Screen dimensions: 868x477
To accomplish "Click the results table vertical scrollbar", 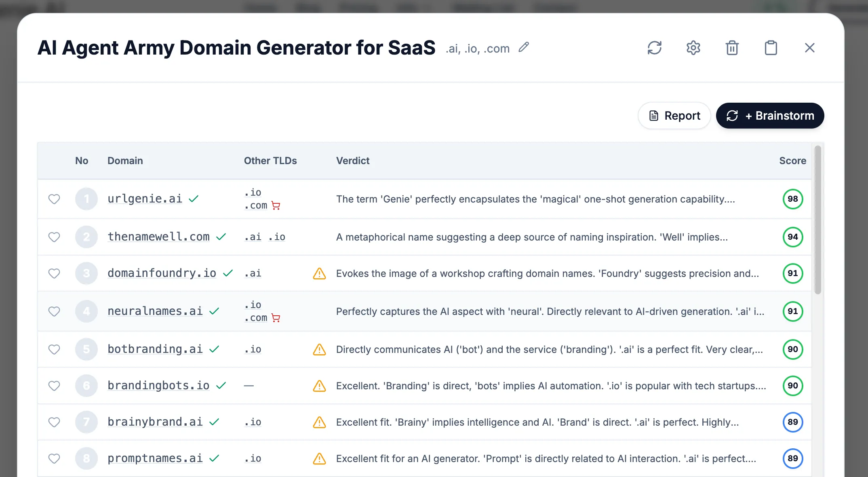I will pyautogui.click(x=817, y=220).
